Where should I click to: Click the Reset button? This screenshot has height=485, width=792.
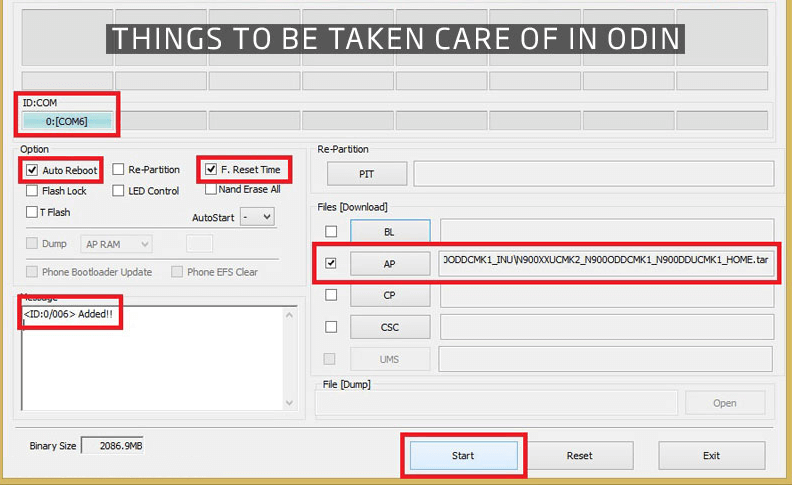point(579,455)
